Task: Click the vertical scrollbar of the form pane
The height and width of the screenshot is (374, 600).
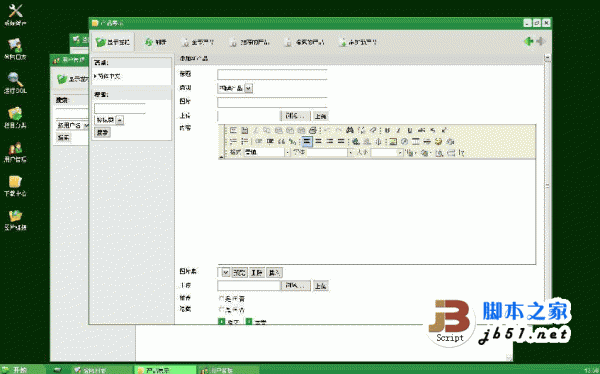Action: (x=547, y=186)
